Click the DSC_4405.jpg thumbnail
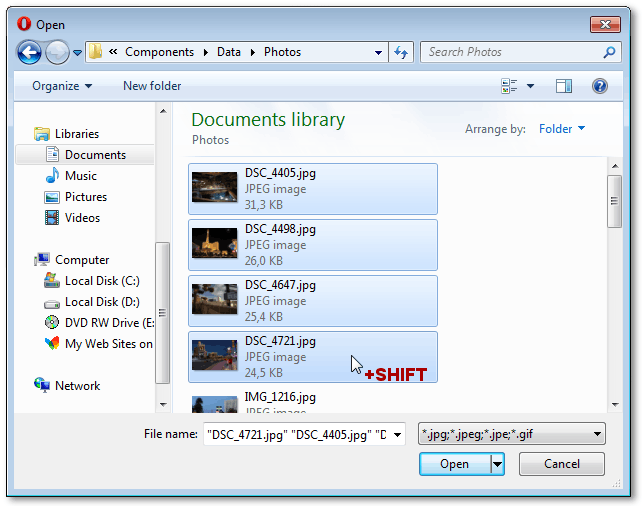 coord(215,187)
